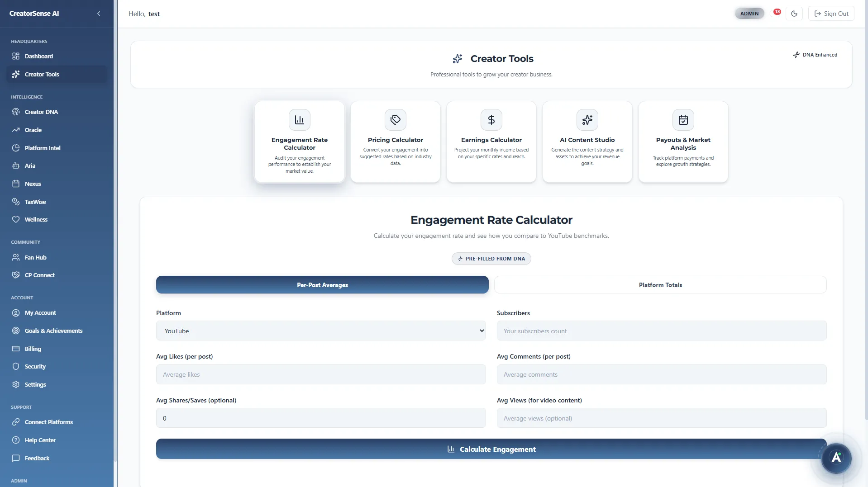
Task: Open the Platform dropdown set to YouTube
Action: coord(321,331)
